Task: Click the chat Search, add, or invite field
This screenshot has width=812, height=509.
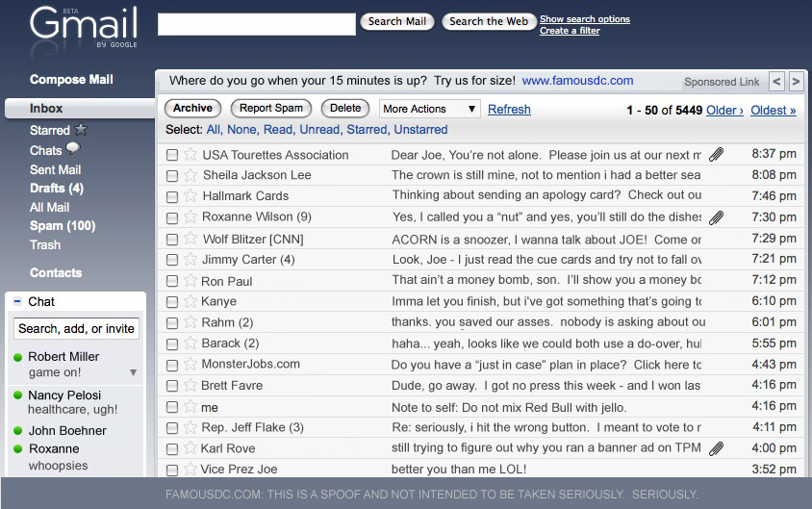Action: pyautogui.click(x=76, y=328)
